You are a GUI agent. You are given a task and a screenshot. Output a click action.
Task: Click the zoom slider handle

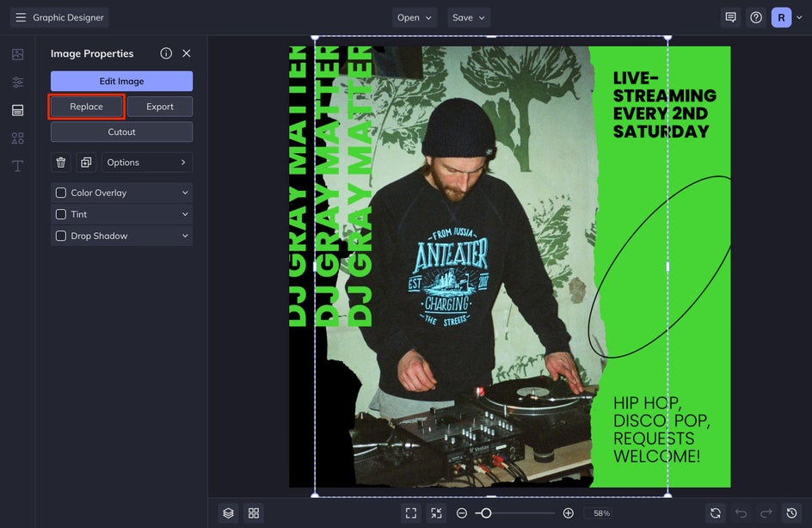pyautogui.click(x=486, y=513)
